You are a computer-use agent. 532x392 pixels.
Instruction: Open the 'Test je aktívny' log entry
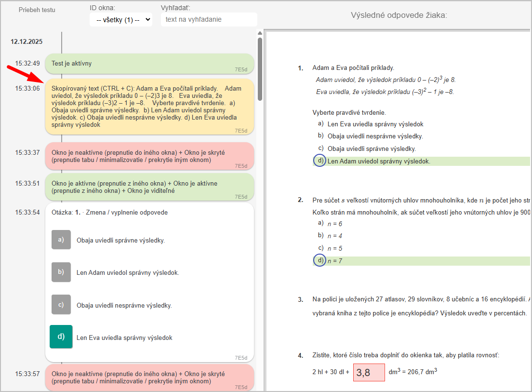[x=149, y=64]
